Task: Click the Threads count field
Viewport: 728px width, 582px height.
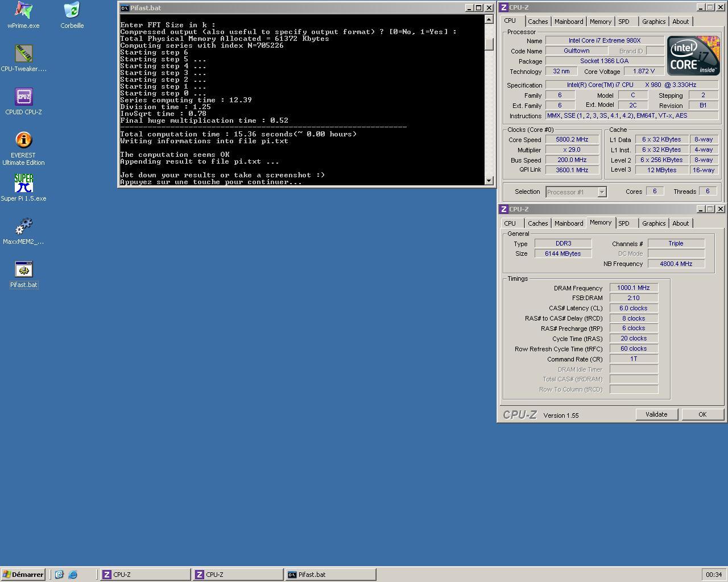Action: [708, 192]
